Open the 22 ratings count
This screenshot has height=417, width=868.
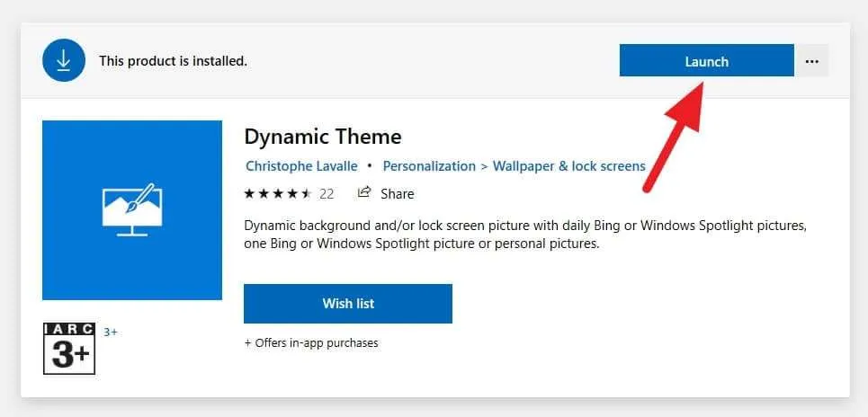point(327,193)
